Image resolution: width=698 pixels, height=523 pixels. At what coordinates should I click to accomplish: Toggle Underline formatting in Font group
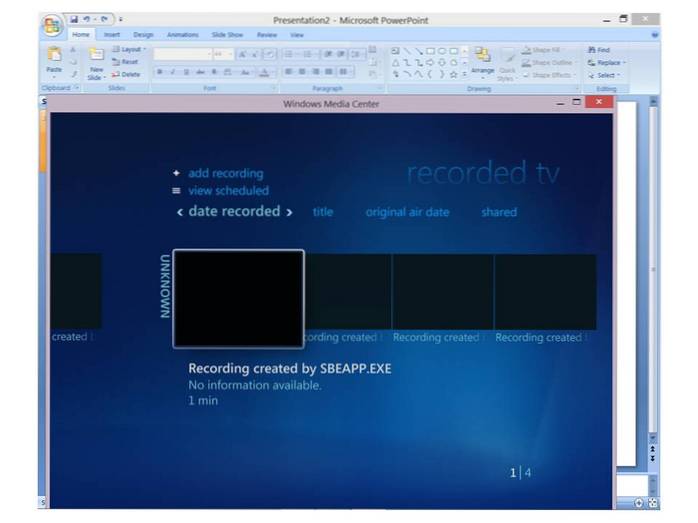187,72
